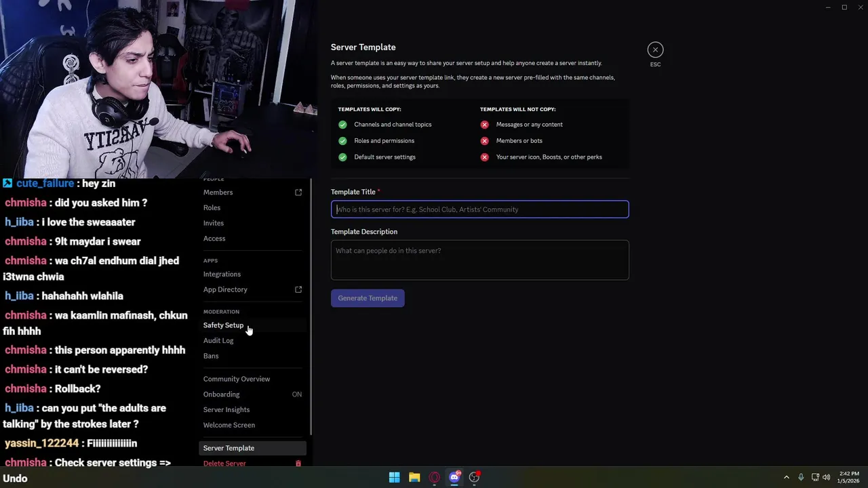This screenshot has height=488, width=868.
Task: Open the Windows Start menu
Action: click(x=394, y=477)
